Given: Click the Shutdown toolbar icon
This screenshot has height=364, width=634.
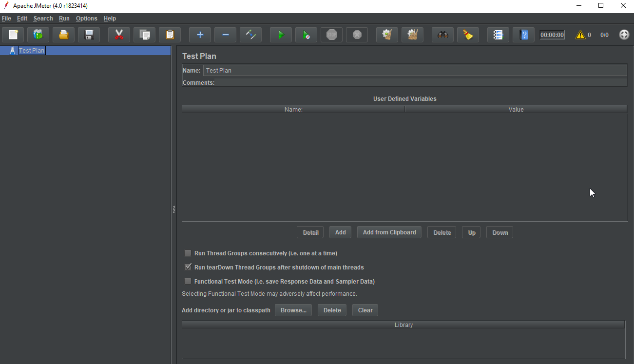Looking at the screenshot, I should [x=357, y=35].
